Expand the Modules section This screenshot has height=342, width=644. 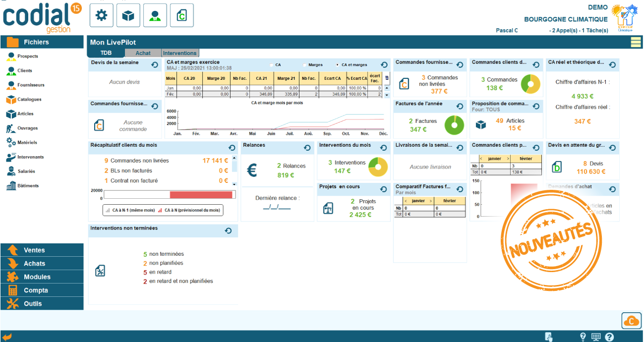(x=42, y=277)
